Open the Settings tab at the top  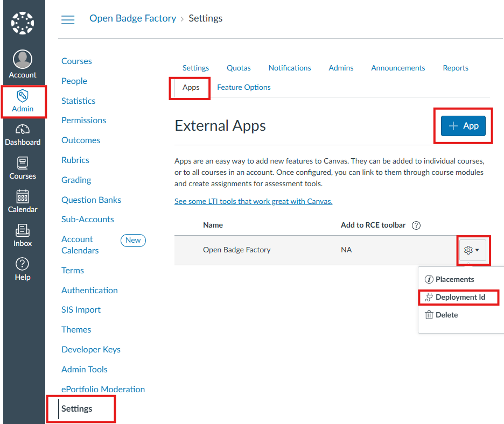pos(195,68)
